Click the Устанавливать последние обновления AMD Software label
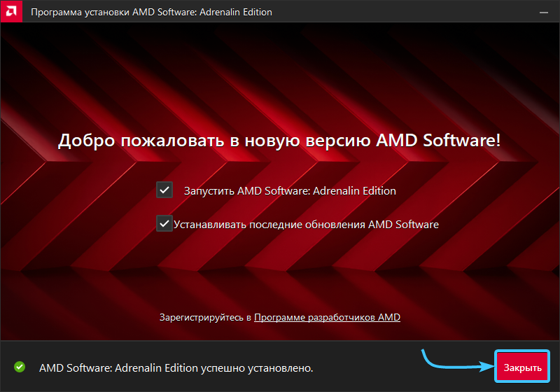Image resolution: width=560 pixels, height=392 pixels. 306,225
